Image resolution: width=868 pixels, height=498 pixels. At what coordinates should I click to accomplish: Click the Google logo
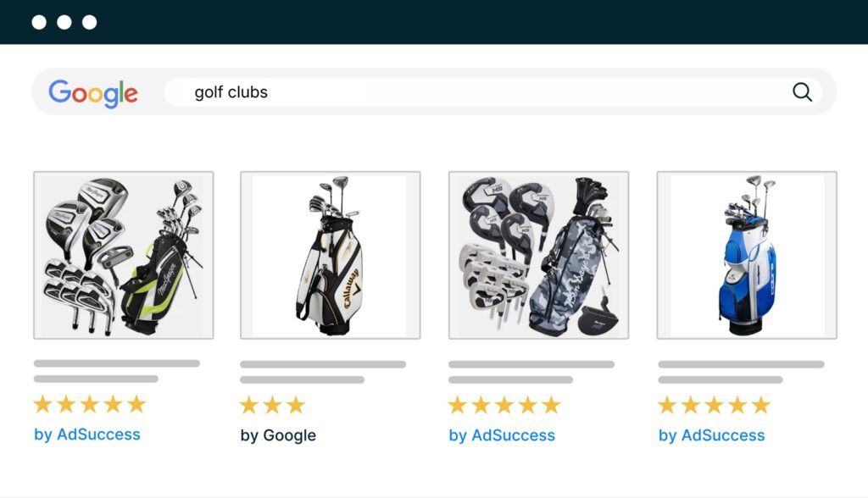(93, 92)
